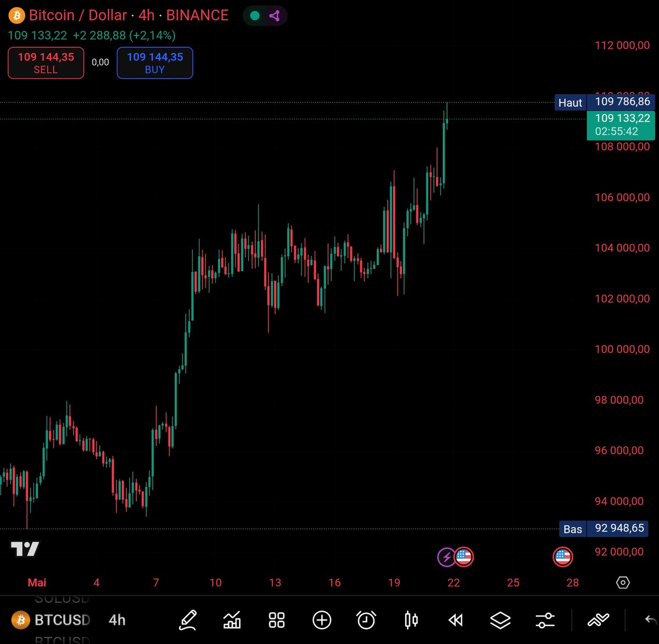Tap the 4h label in chart header
659x644 pixels.
click(146, 15)
